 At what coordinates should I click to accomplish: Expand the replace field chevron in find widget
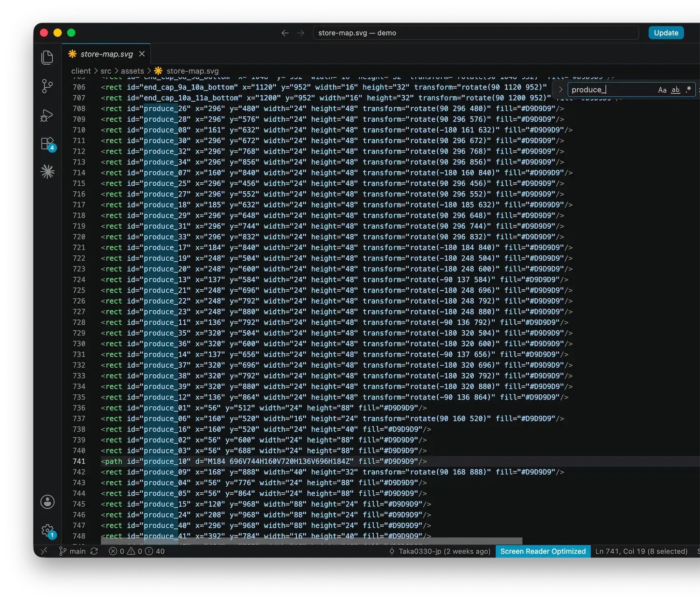[x=560, y=90]
